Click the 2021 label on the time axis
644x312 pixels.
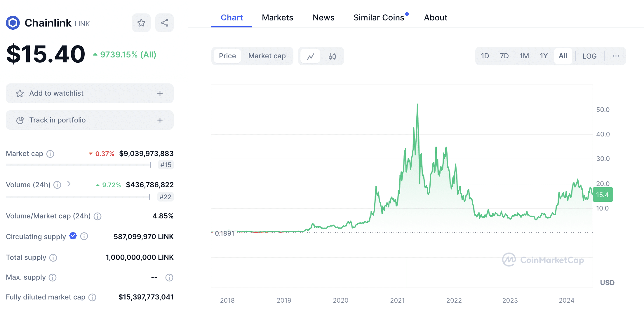pos(397,300)
